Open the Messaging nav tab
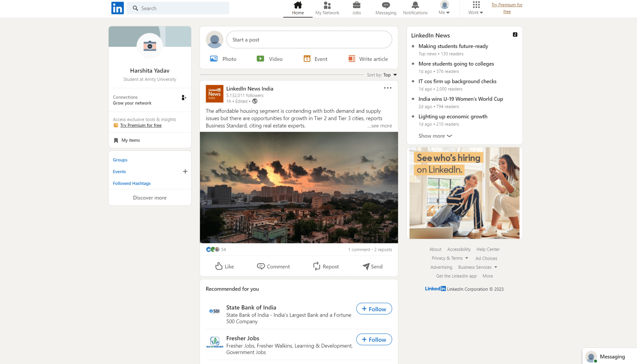The width and height of the screenshot is (637, 364). [385, 8]
